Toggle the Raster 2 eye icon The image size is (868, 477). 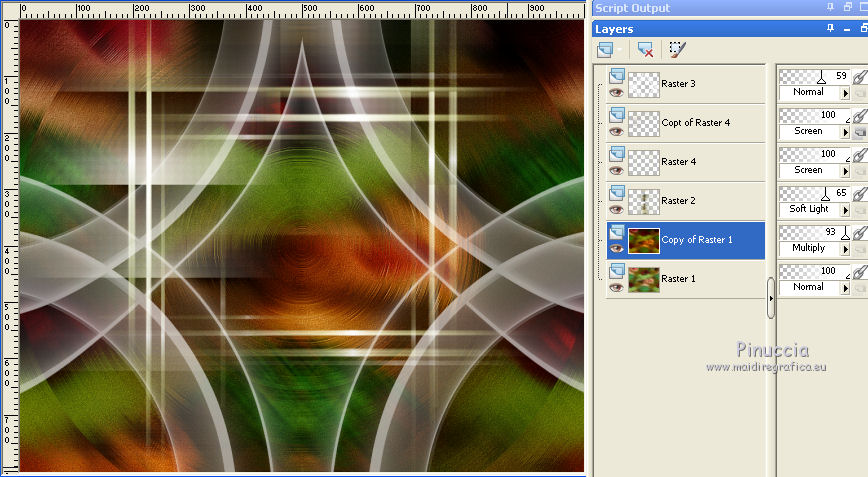[616, 209]
